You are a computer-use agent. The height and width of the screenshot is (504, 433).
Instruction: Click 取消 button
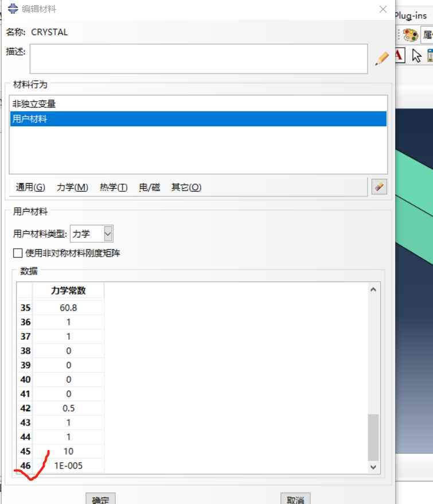coord(295,499)
